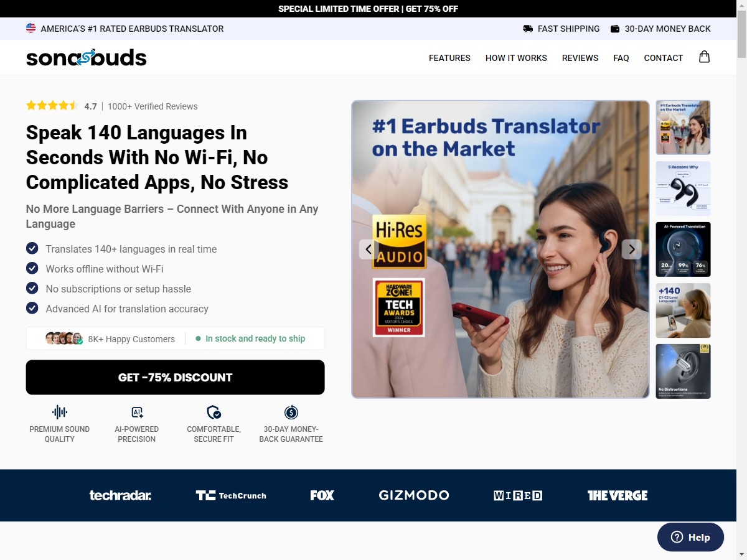Click the happy customers avatar group
This screenshot has height=560, width=747.
click(x=64, y=338)
